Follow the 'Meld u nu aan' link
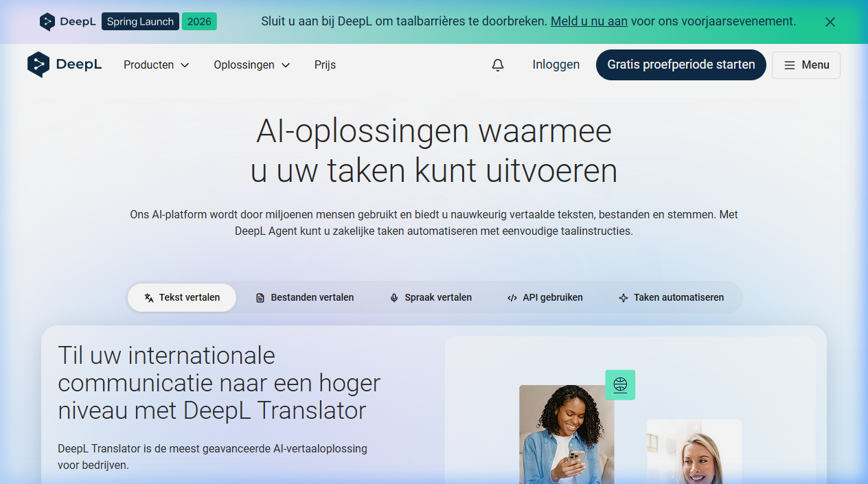 coord(589,21)
